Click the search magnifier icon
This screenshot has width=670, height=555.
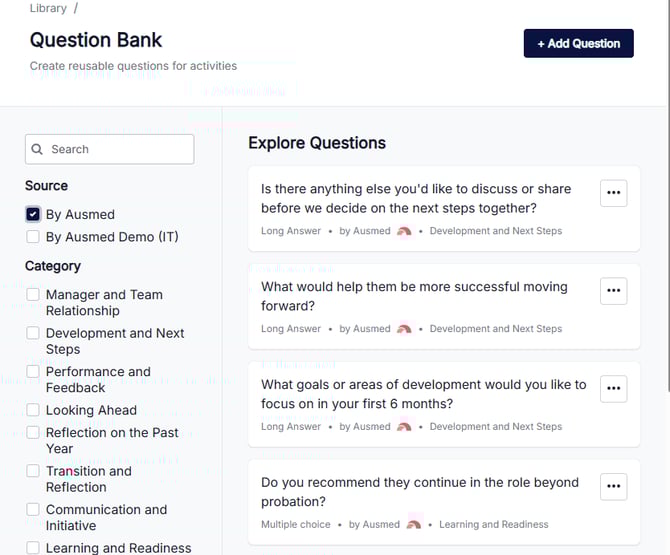[x=37, y=149]
